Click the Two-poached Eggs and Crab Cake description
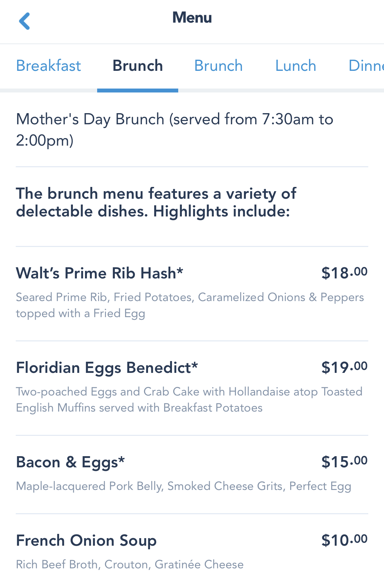The width and height of the screenshot is (384, 588). [x=189, y=399]
